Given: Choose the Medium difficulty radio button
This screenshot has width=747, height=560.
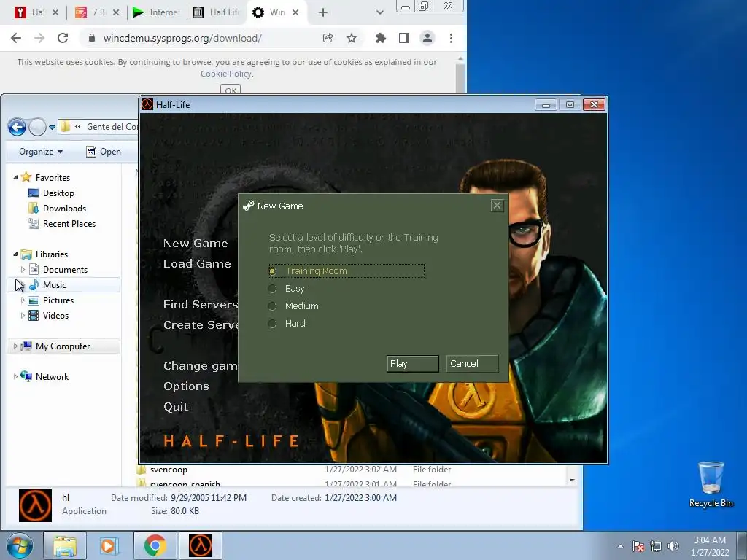Looking at the screenshot, I should coord(272,306).
